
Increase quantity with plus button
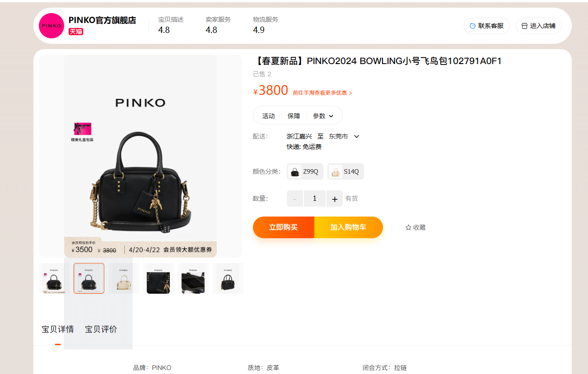pos(335,199)
